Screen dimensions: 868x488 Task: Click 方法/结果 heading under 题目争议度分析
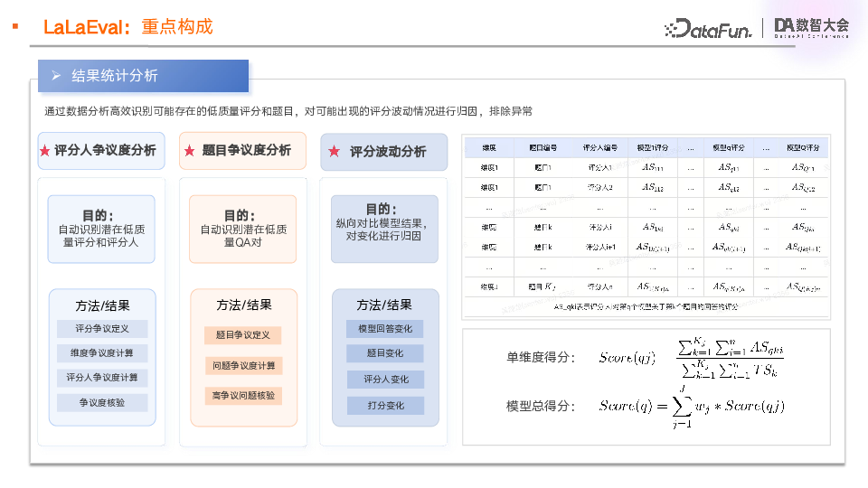click(244, 305)
